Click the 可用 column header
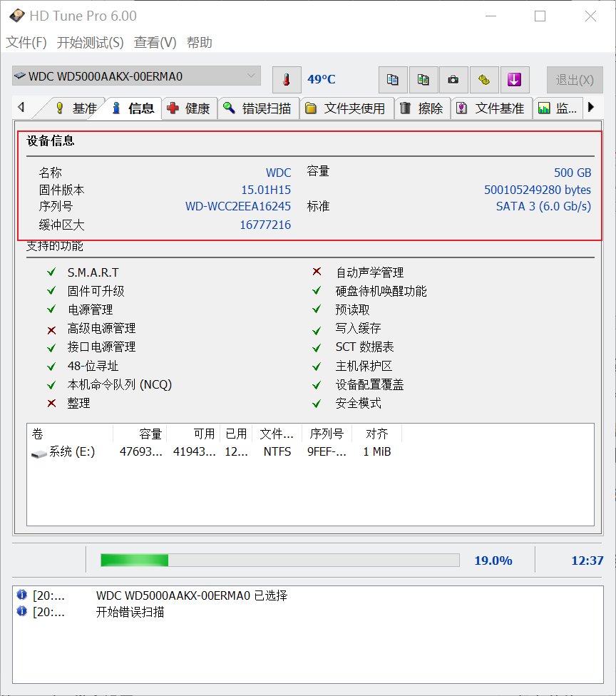616x696 pixels. [193, 434]
